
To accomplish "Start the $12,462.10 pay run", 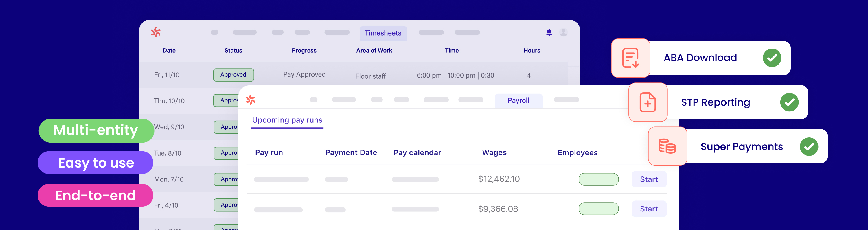I will coord(649,179).
